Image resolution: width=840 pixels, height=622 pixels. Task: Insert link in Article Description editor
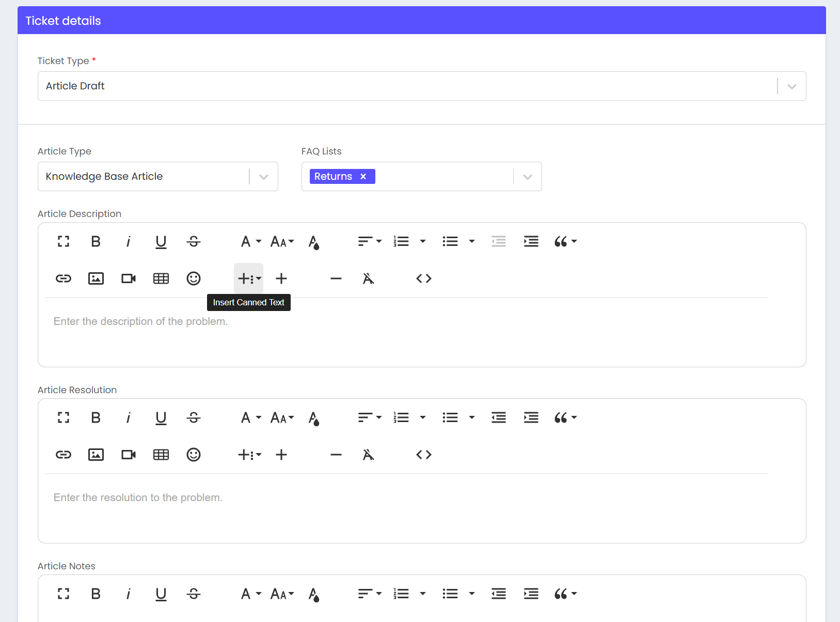(x=64, y=278)
